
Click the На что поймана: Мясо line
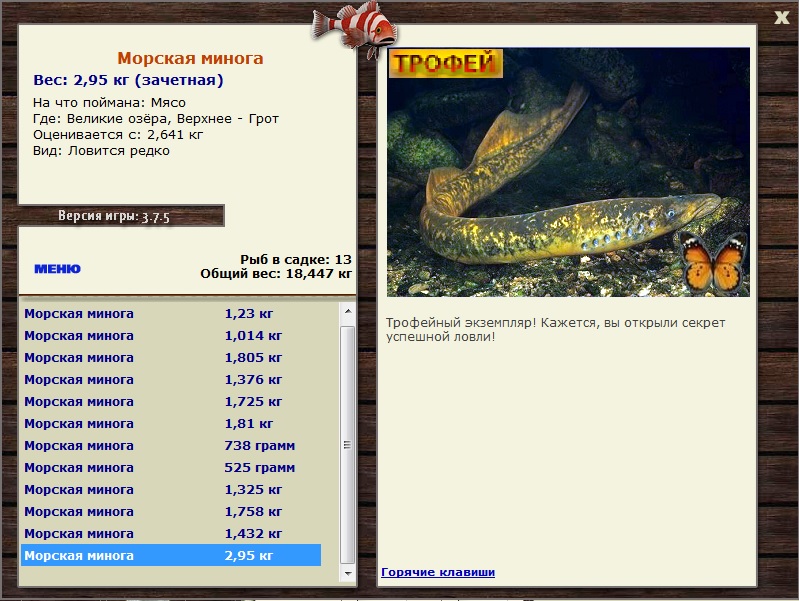(x=109, y=102)
